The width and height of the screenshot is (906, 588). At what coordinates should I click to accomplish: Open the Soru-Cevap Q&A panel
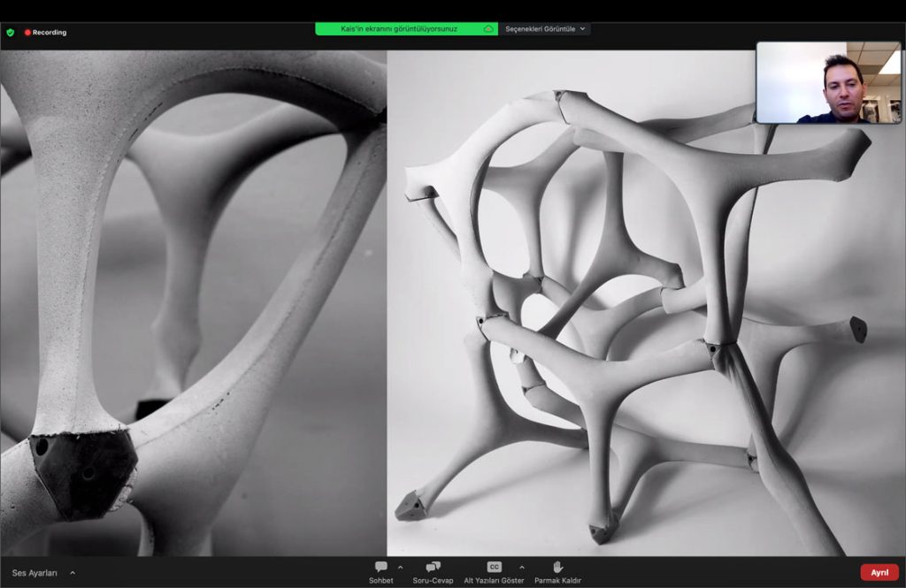coord(433,572)
